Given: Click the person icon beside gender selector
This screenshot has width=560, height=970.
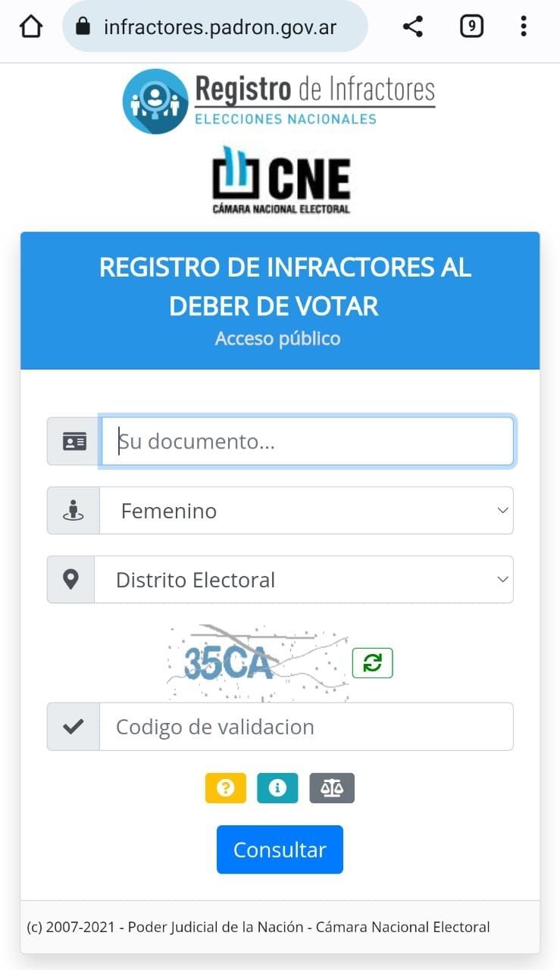Looking at the screenshot, I should click(x=74, y=511).
